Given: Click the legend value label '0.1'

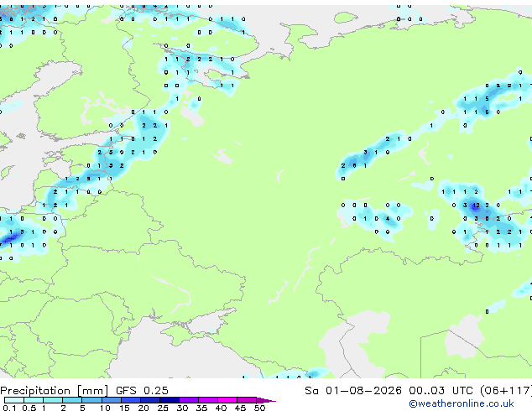Looking at the screenshot, I should (9, 408).
